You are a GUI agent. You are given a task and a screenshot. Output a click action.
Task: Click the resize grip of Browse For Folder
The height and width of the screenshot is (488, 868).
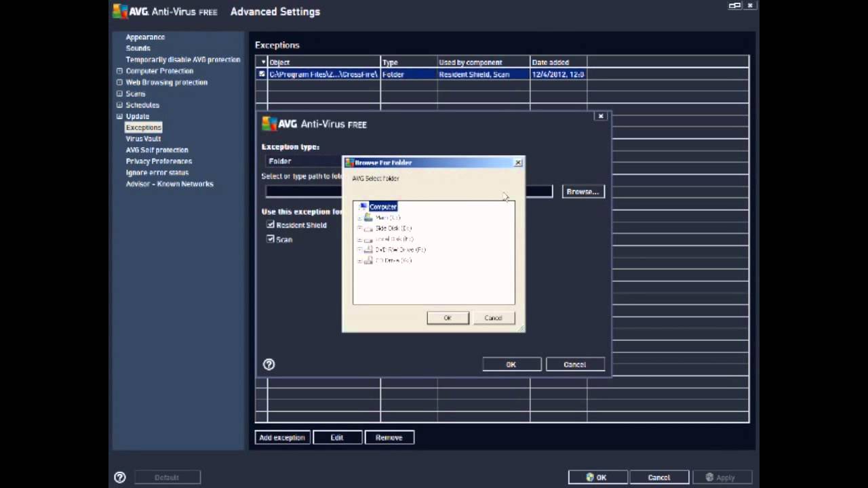pyautogui.click(x=521, y=328)
